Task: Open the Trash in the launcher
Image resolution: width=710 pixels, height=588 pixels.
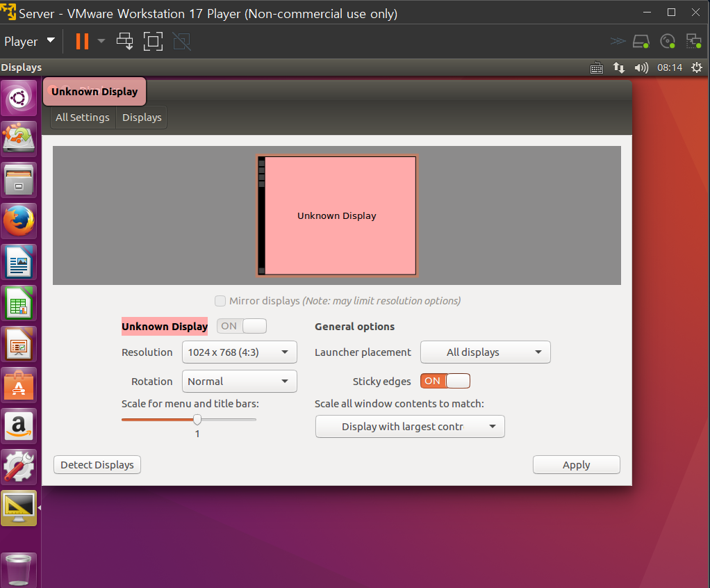Action: click(19, 570)
